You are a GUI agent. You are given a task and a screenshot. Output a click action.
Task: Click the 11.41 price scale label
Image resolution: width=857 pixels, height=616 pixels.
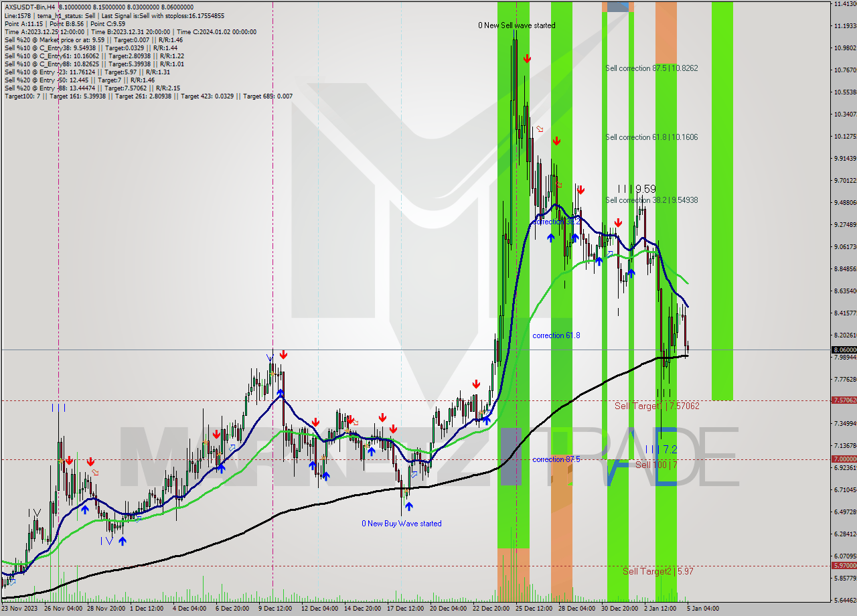[x=845, y=4]
